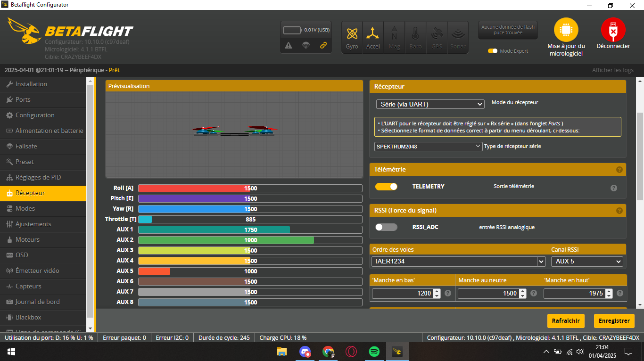Click the Enregistrer button
Image resolution: width=644 pixels, height=361 pixels.
[x=614, y=321]
